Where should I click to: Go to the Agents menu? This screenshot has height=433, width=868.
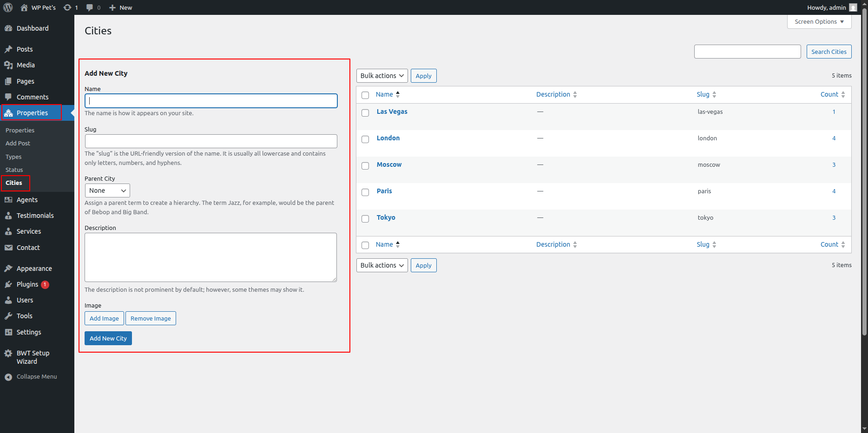27,200
